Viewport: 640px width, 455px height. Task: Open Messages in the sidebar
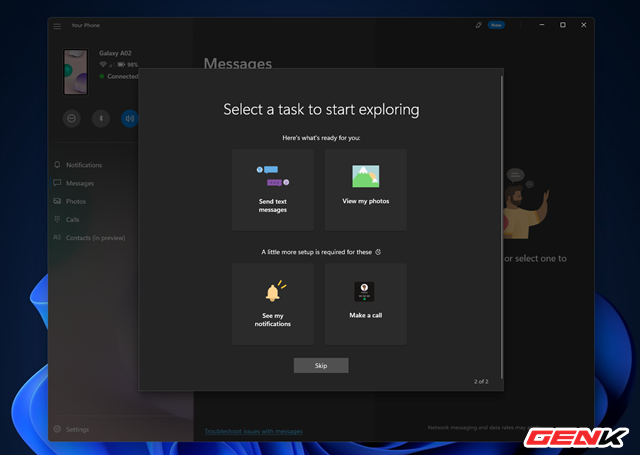pos(80,183)
